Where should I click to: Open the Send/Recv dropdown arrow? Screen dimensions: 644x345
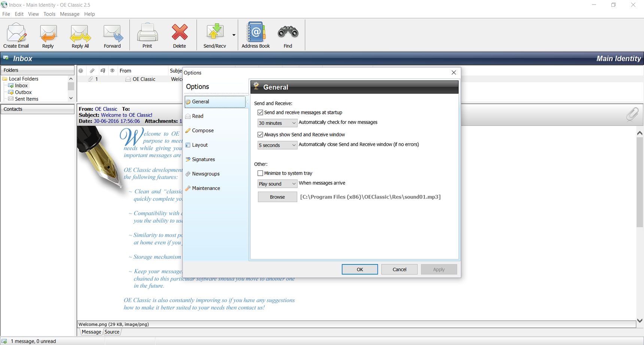(x=234, y=35)
